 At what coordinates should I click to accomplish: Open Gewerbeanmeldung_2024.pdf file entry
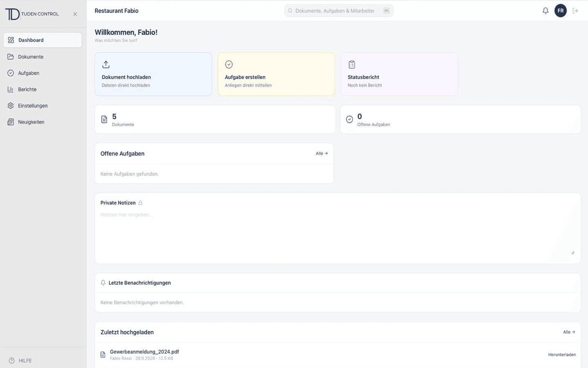point(338,355)
